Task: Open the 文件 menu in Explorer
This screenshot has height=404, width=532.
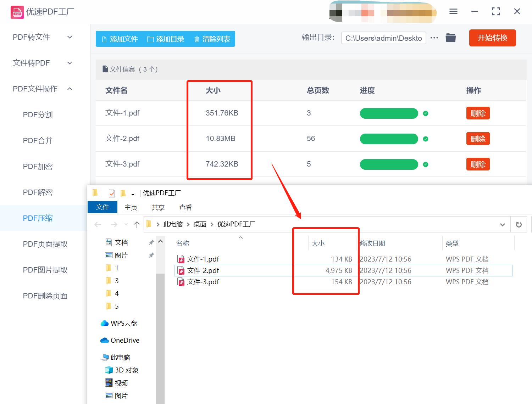Action: coord(102,207)
